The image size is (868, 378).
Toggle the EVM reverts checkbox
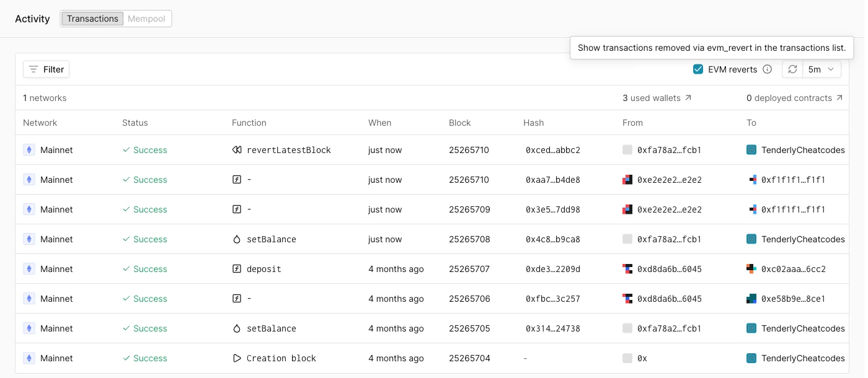pyautogui.click(x=698, y=69)
